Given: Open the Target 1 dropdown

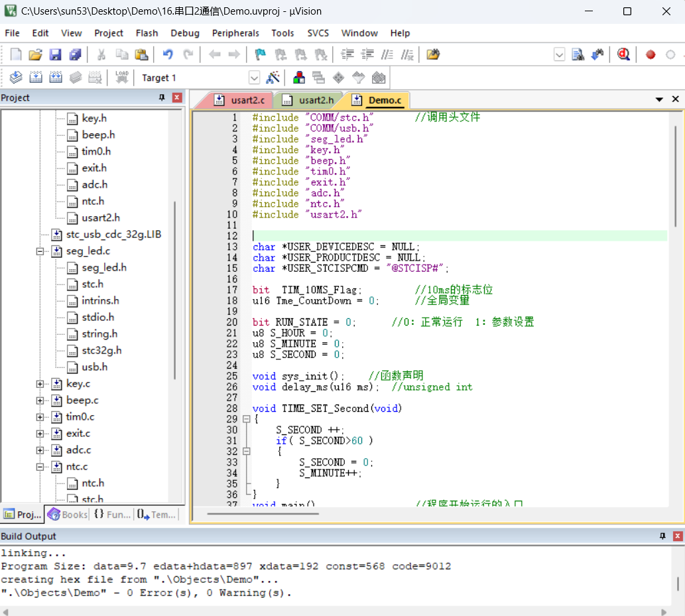Looking at the screenshot, I should pos(254,78).
